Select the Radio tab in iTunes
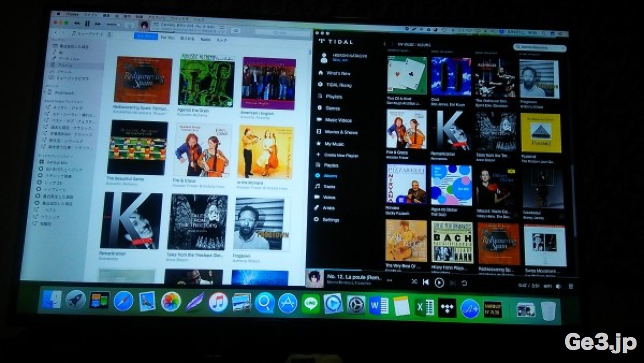 (204, 39)
